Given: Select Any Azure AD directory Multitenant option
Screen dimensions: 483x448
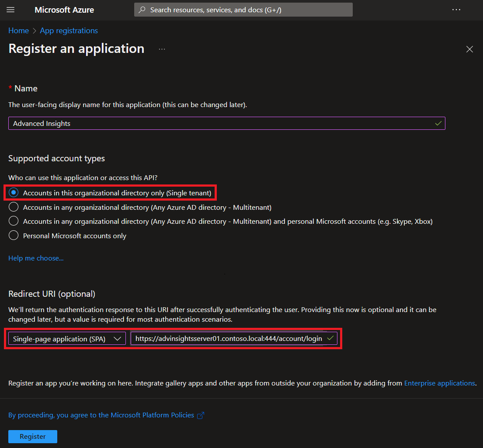Looking at the screenshot, I should point(14,207).
